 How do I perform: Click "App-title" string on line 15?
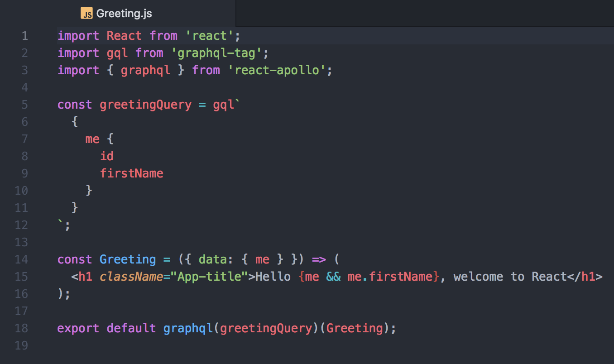tap(209, 277)
